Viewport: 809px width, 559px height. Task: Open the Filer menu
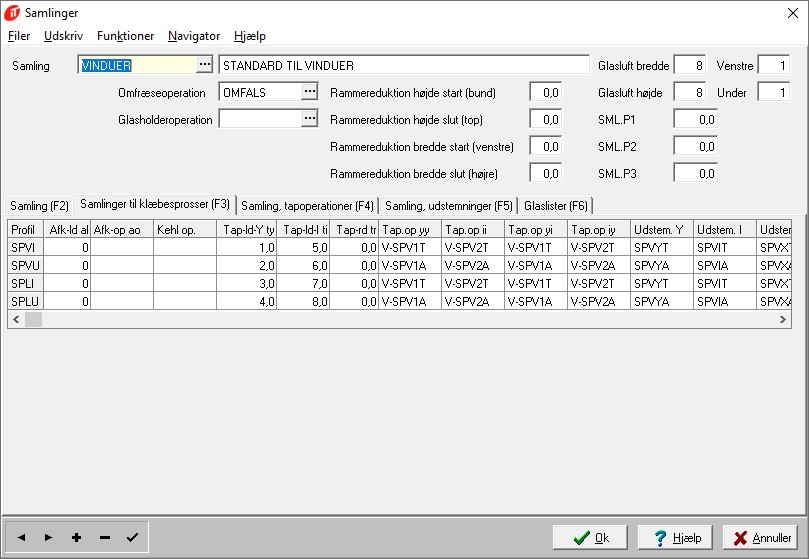[19, 36]
